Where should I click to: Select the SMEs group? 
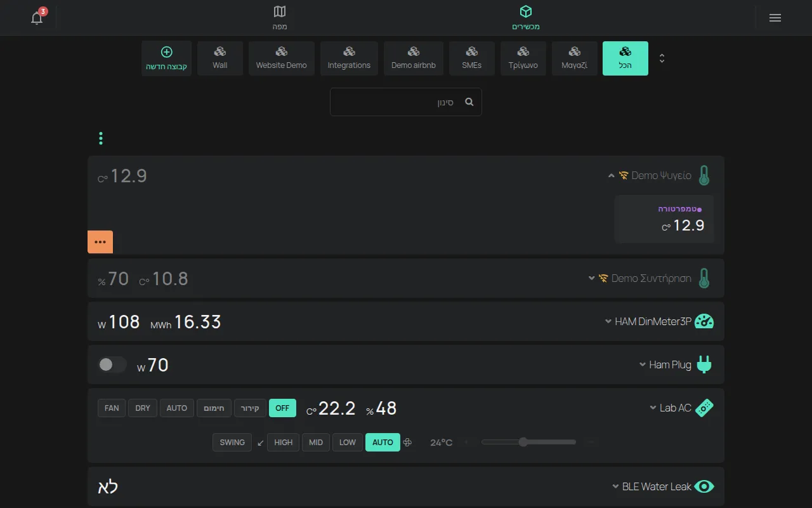point(472,58)
